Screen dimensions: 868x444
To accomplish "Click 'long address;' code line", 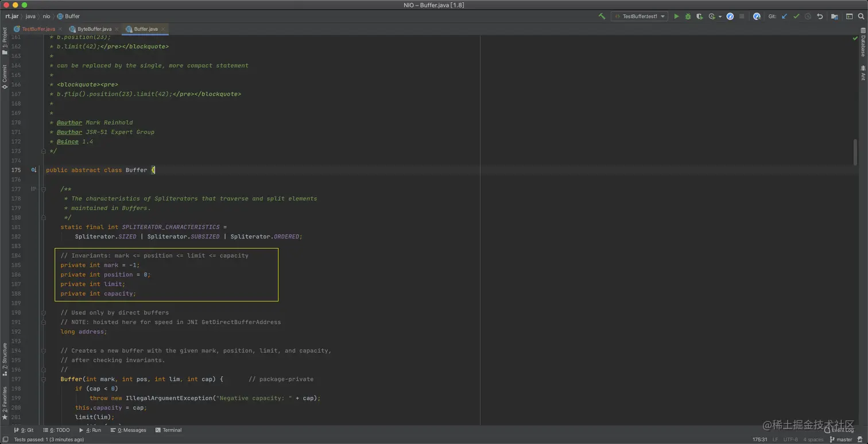I will click(x=84, y=331).
